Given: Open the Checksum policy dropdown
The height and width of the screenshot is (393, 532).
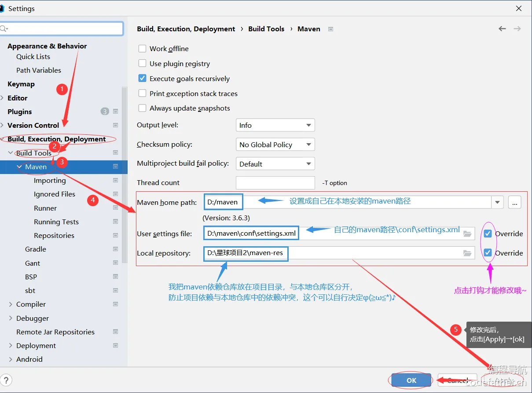Looking at the screenshot, I should 275,145.
